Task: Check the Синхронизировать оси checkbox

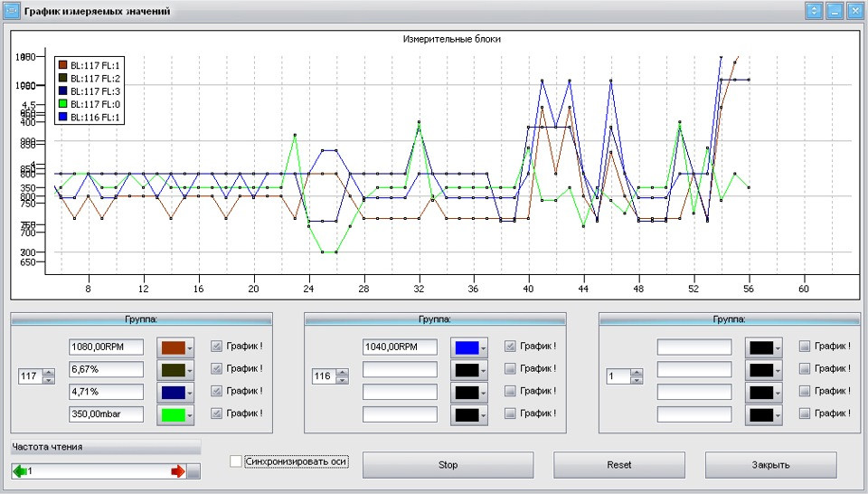Action: pyautogui.click(x=236, y=461)
